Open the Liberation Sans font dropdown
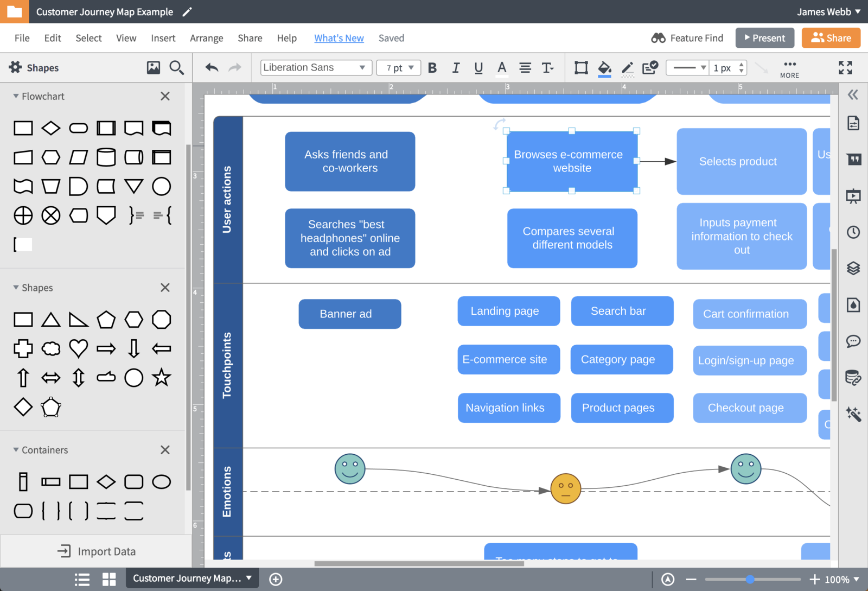 pos(315,68)
